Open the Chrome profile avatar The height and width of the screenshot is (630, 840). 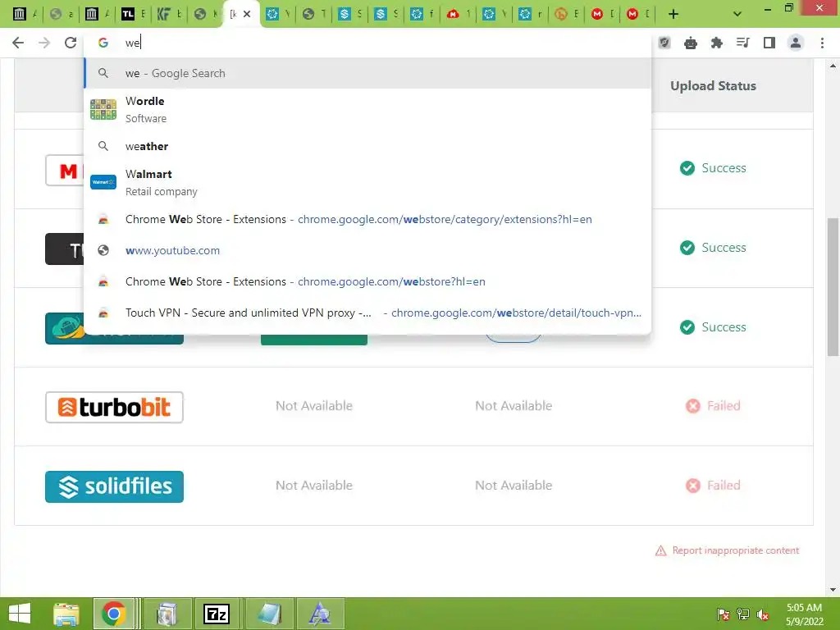pos(796,43)
